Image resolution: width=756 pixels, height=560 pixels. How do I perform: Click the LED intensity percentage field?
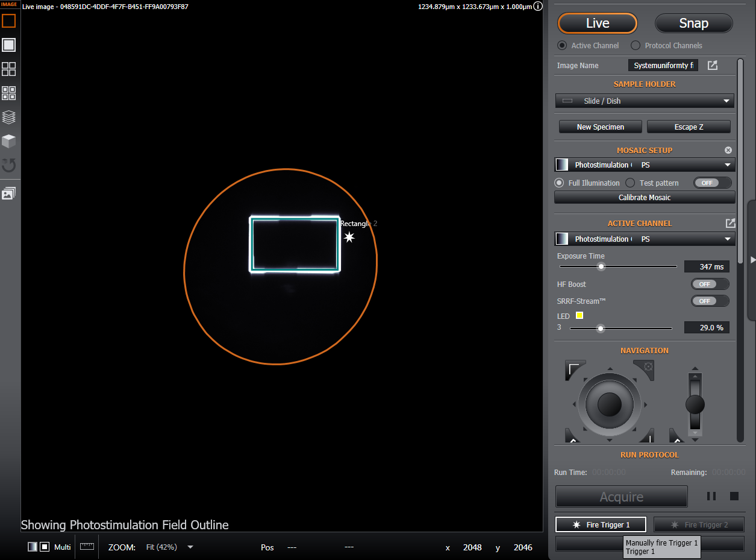[x=707, y=327]
